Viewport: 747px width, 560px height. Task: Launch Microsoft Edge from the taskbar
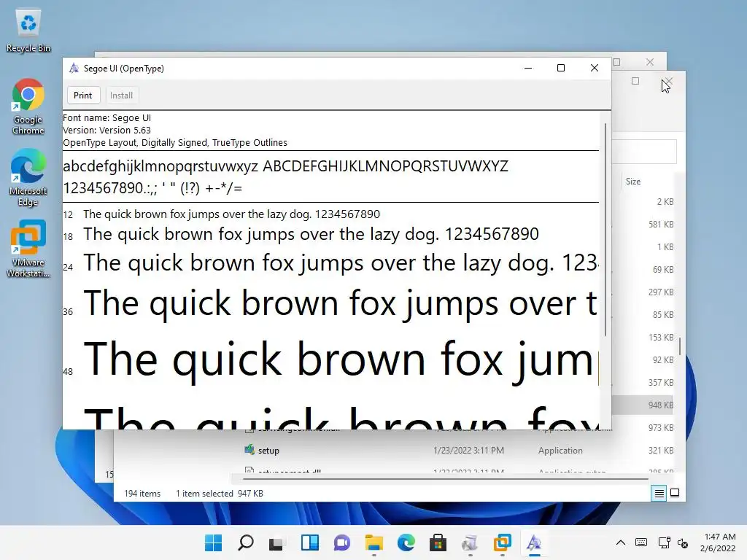coord(406,542)
